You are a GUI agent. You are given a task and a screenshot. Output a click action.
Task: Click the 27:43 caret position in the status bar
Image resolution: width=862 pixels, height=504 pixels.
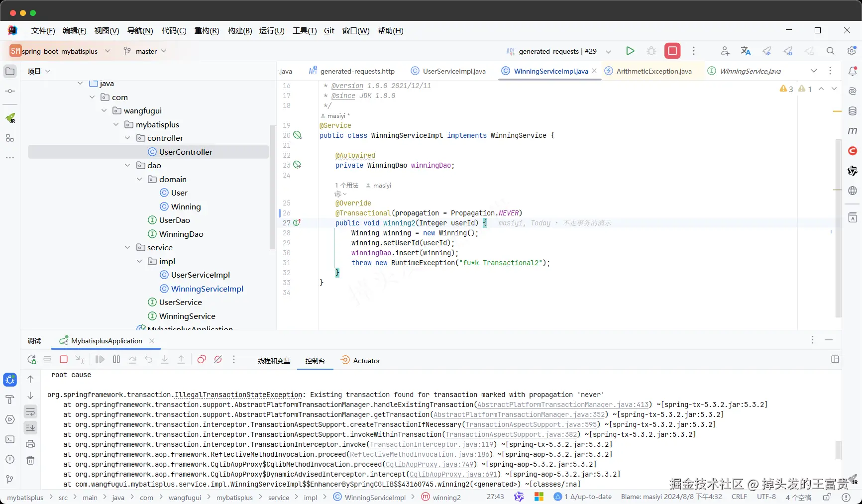coord(495,497)
